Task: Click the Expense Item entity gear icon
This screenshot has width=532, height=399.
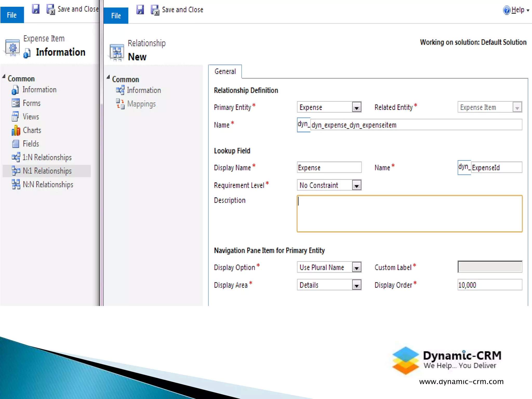Action: pyautogui.click(x=12, y=47)
